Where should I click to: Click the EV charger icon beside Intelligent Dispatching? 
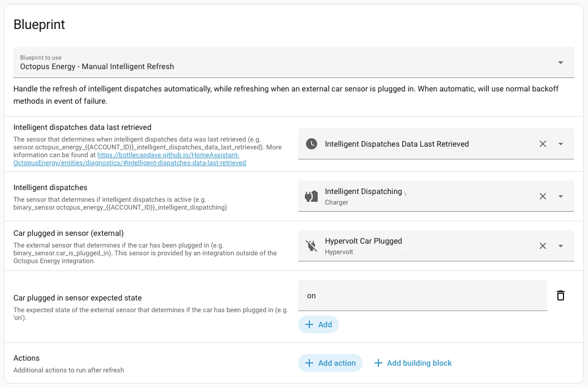coord(312,196)
